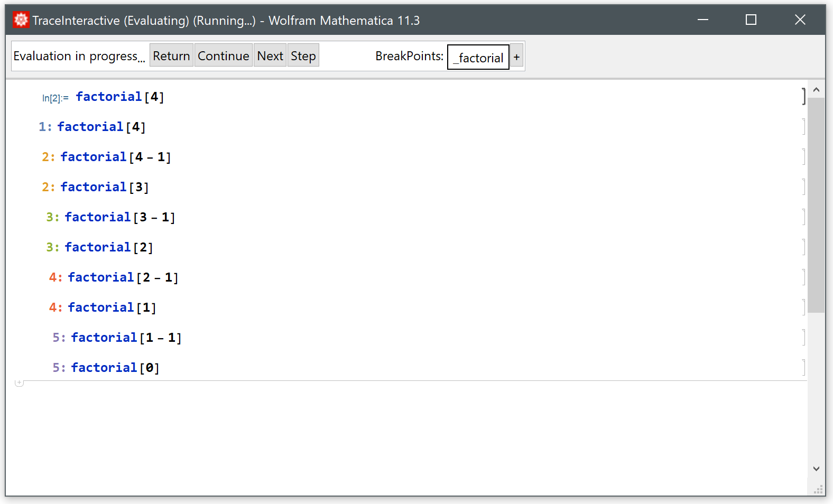Click the Mathematica app icon in title bar
The image size is (833, 504).
pyautogui.click(x=21, y=20)
